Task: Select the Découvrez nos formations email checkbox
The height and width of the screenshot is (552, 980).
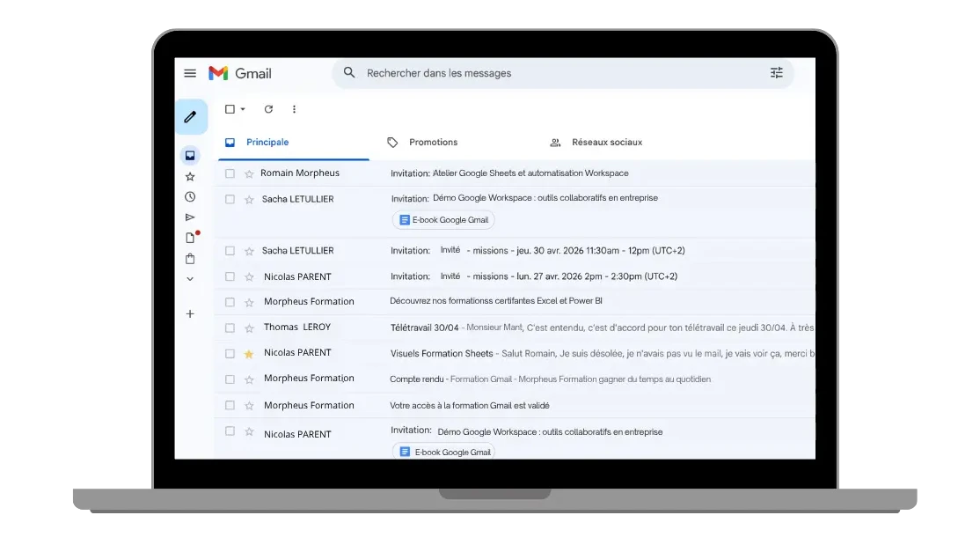Action: [230, 302]
